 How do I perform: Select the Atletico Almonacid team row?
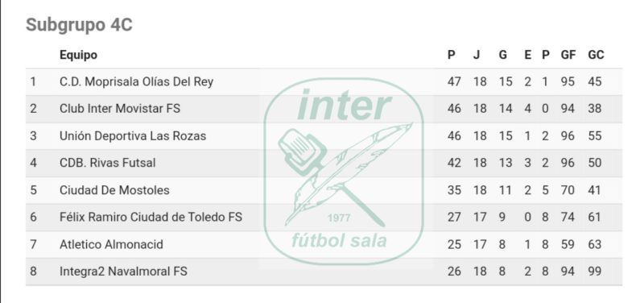pos(324,244)
